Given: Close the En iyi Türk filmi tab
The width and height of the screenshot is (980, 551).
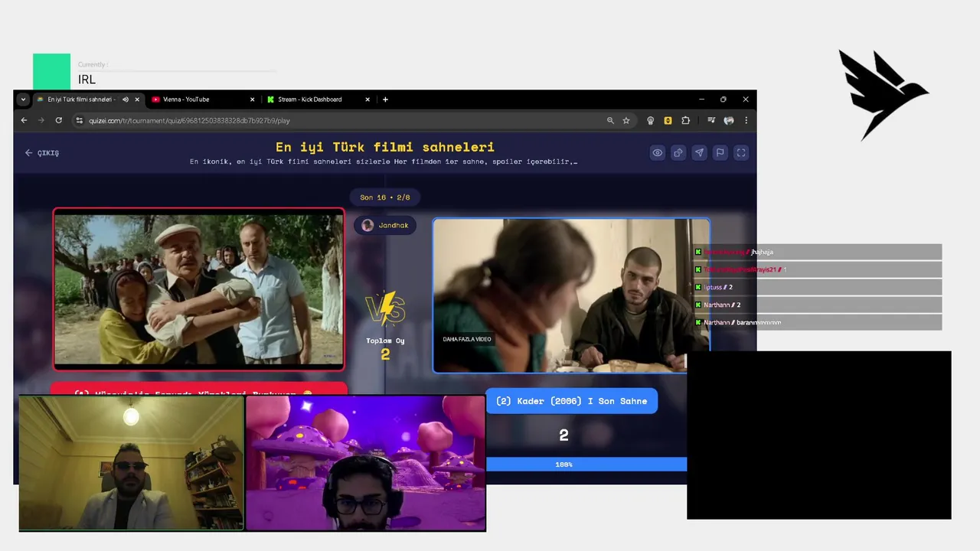Looking at the screenshot, I should (138, 99).
